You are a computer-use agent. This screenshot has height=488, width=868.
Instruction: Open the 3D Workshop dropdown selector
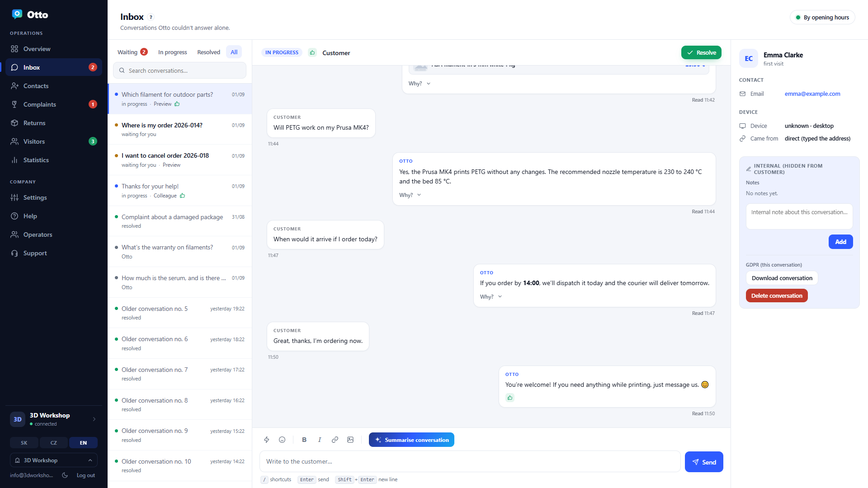pos(54,460)
